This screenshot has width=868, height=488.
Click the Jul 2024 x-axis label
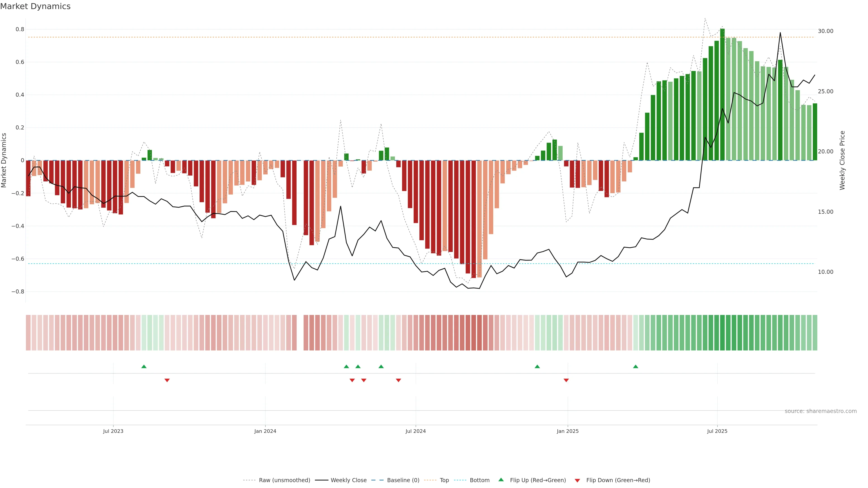(415, 431)
